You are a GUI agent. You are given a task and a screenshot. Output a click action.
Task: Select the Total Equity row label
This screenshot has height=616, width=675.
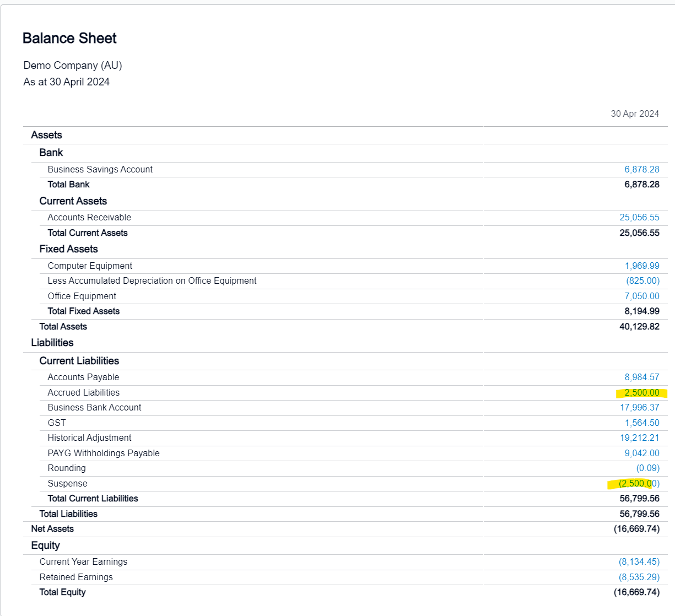tap(62, 592)
